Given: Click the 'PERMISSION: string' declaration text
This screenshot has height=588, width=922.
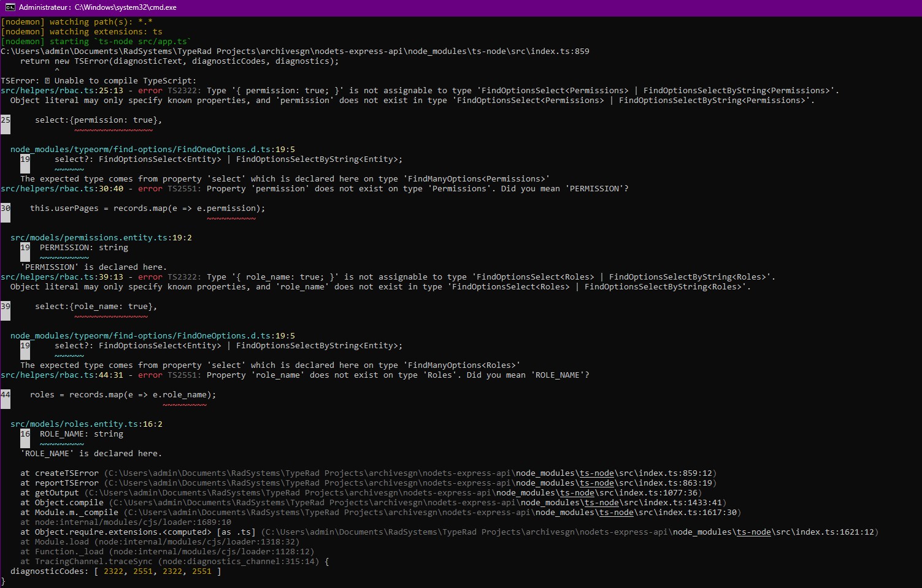Looking at the screenshot, I should coord(84,248).
